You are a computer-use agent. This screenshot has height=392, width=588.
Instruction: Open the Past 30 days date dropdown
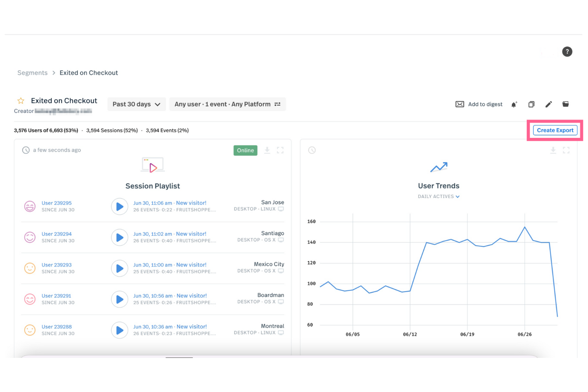(136, 104)
